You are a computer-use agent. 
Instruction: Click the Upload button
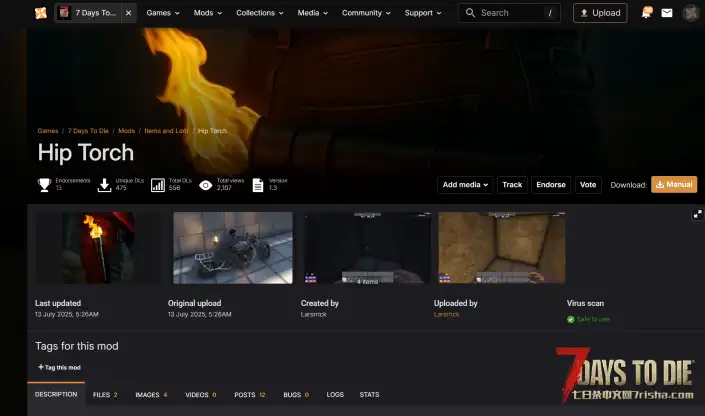[x=600, y=13]
